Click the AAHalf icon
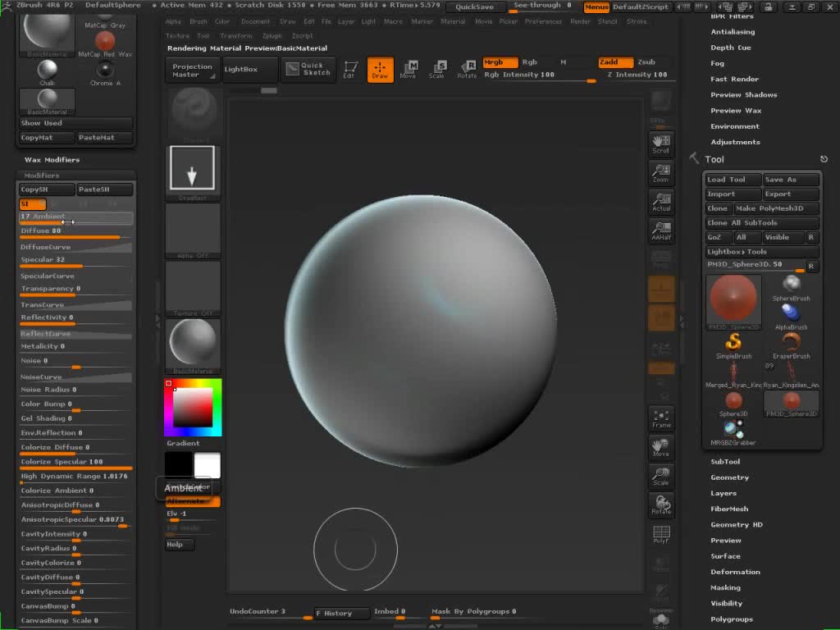 [661, 231]
